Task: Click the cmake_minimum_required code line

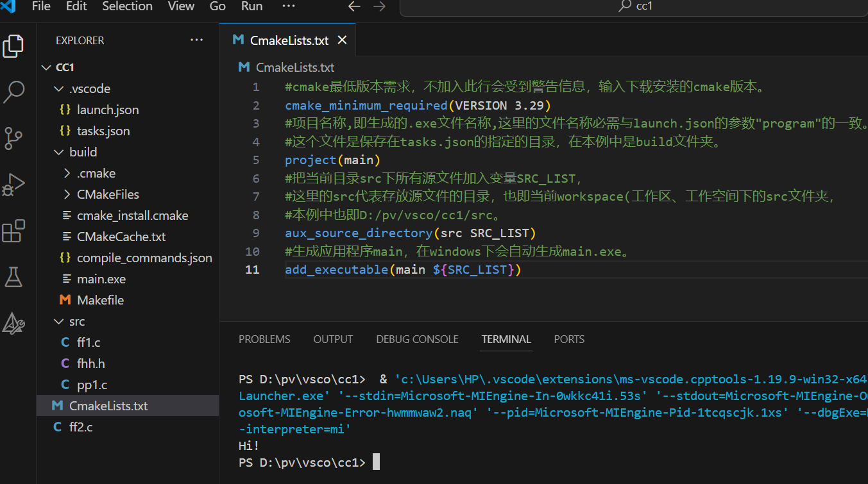Action: [x=418, y=105]
